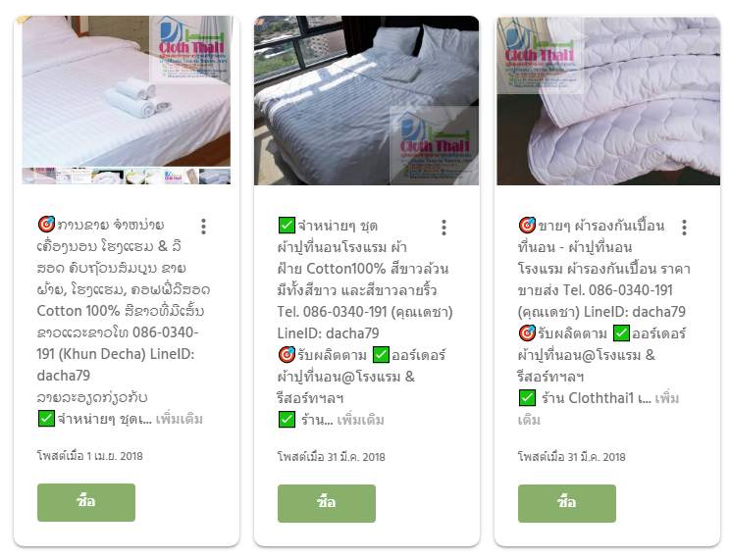Click ซื้อ buy button on middle post
730x560 pixels.
327,503
